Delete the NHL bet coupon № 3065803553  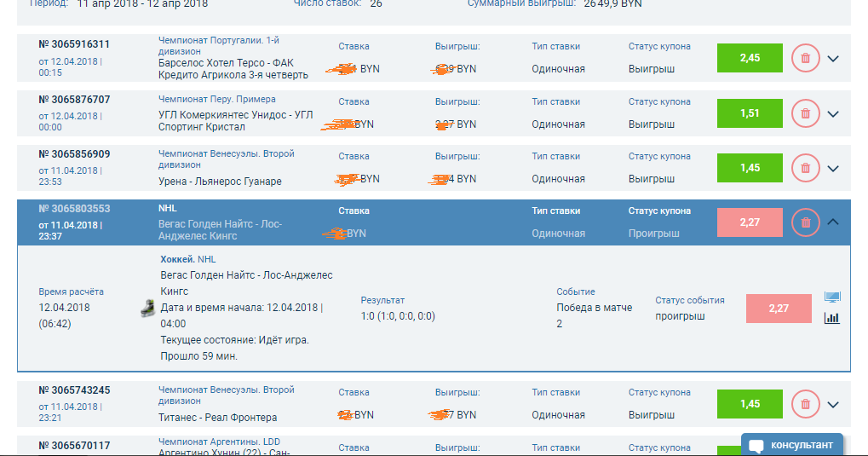(x=805, y=222)
